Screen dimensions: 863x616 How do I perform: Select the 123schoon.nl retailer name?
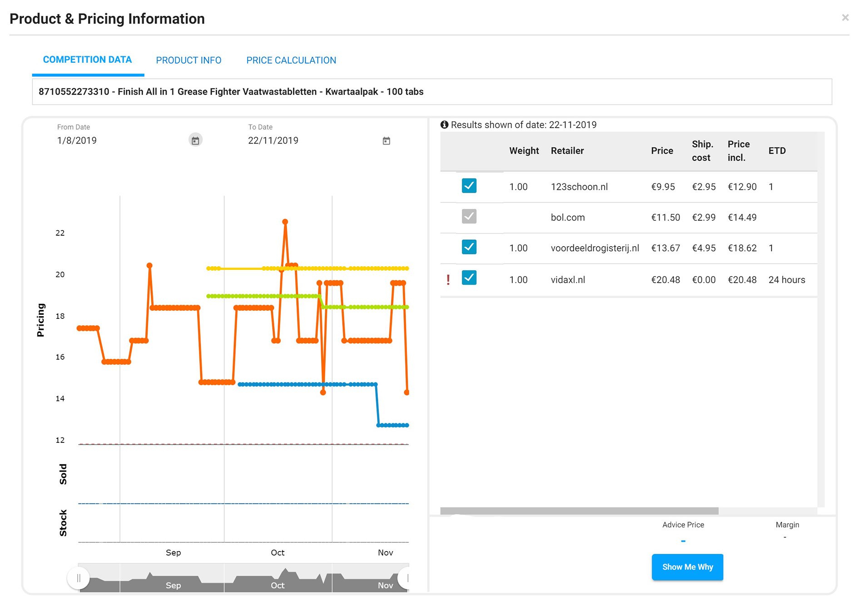click(x=579, y=187)
